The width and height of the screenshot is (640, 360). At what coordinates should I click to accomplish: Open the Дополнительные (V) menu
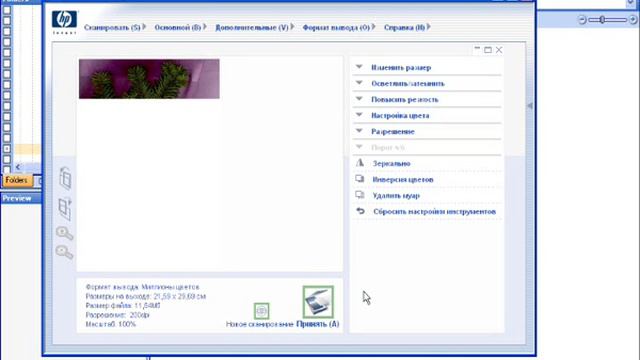pos(255,27)
